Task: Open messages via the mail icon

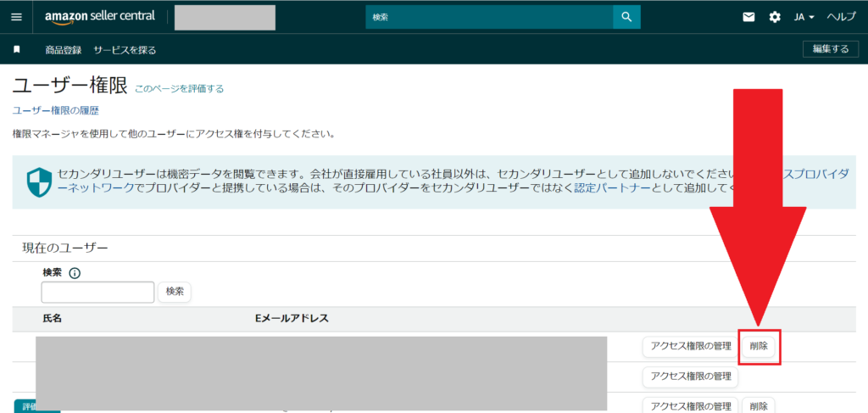Action: click(748, 17)
